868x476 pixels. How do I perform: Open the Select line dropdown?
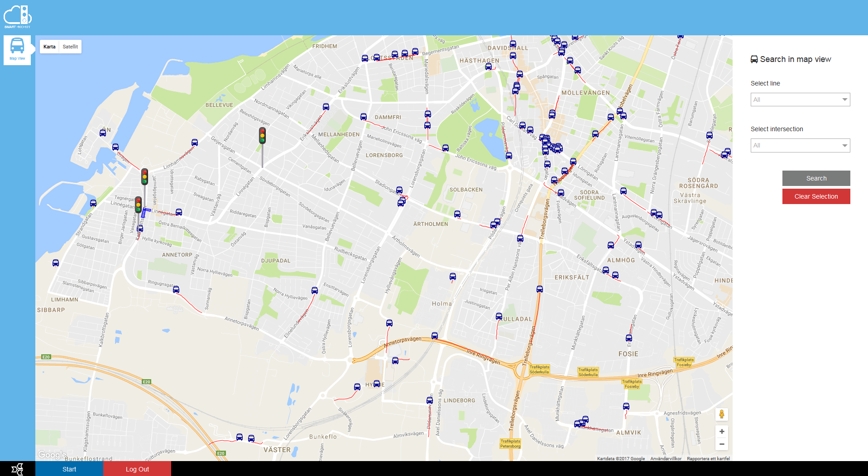[800, 100]
